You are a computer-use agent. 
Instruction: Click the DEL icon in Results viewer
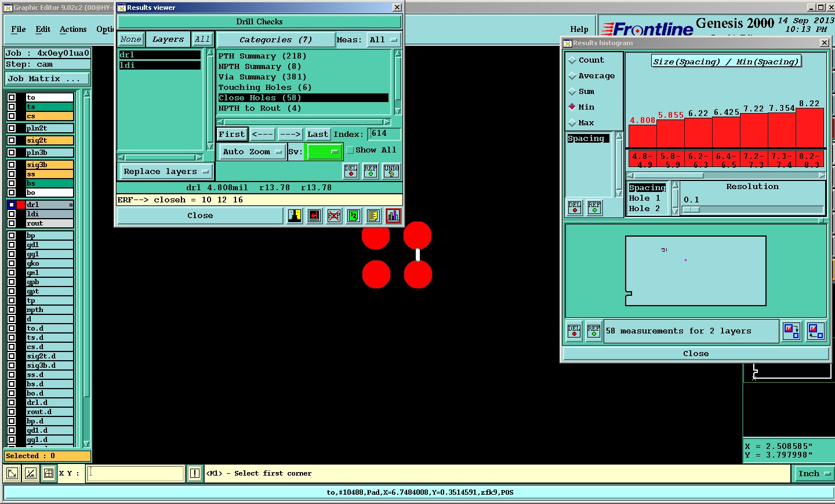tap(351, 171)
